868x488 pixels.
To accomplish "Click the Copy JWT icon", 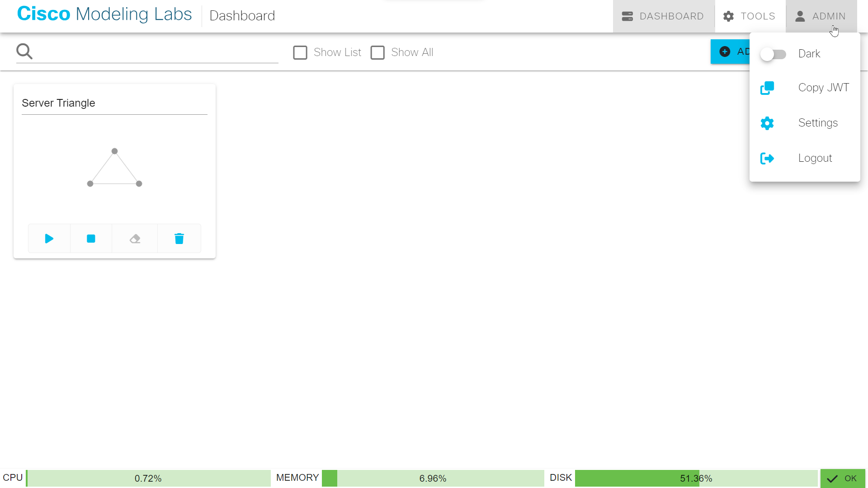I will [767, 88].
